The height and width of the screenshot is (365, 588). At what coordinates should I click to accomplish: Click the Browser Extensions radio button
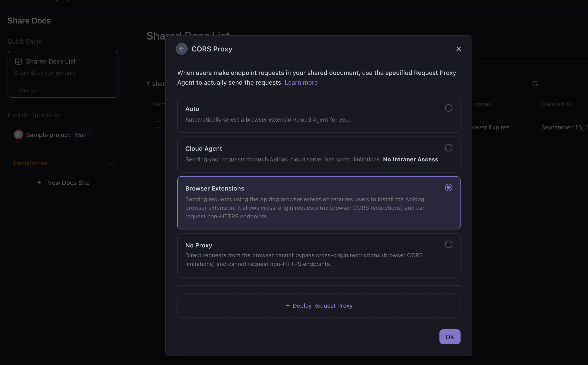[x=448, y=187]
